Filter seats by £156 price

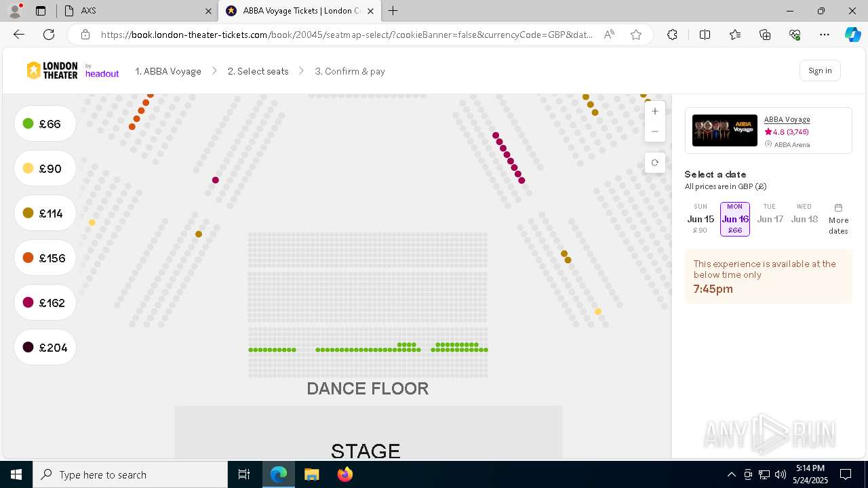point(45,258)
